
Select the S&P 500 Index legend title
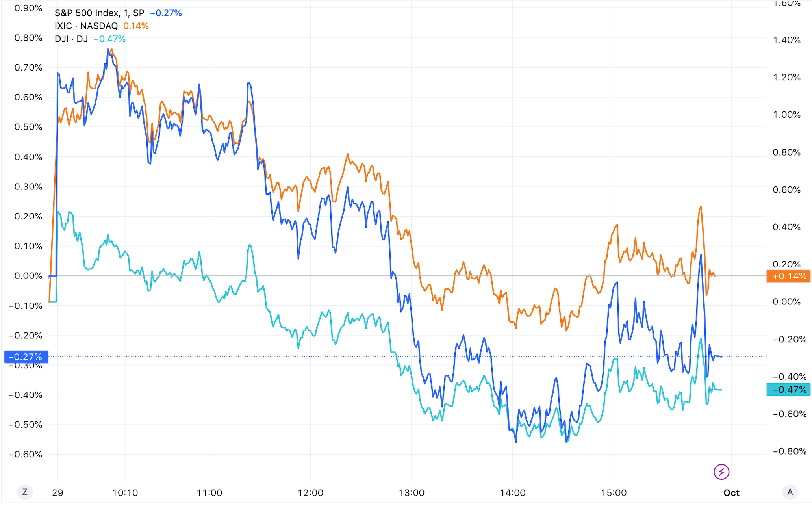point(99,13)
